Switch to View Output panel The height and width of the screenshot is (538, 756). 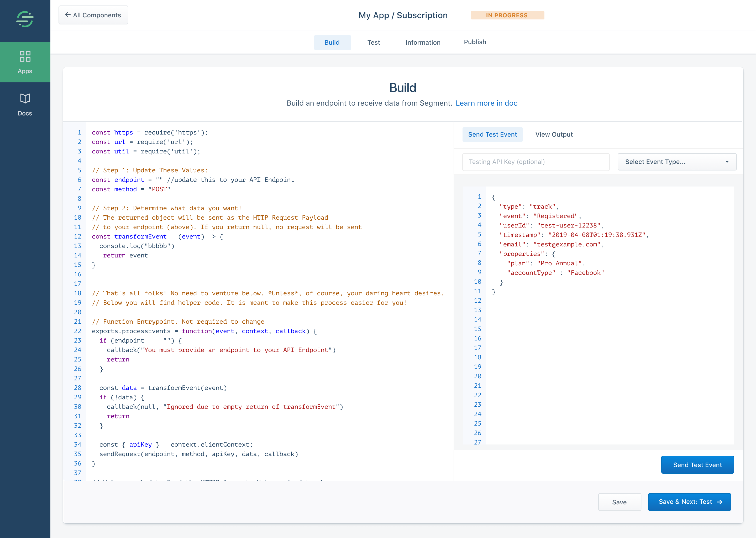(x=554, y=134)
